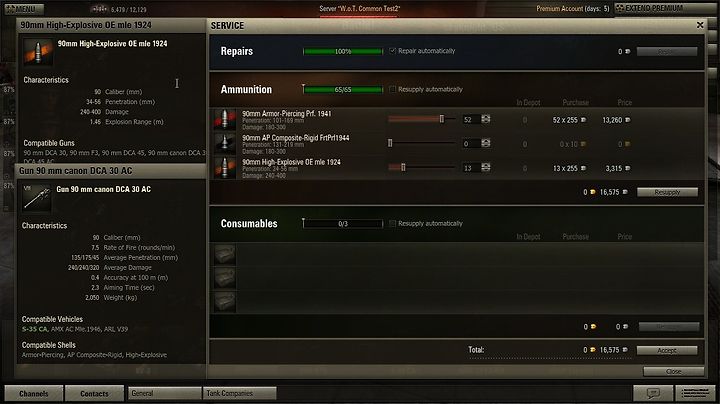
Task: Click the Gun 90 mm canon DCA 30 AC icon
Action: [37, 198]
